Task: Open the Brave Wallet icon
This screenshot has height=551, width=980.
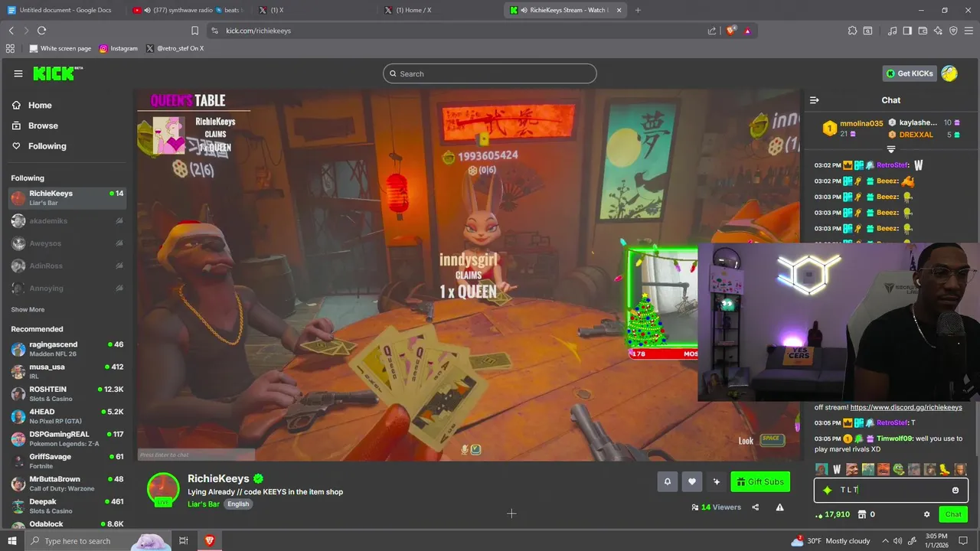Action: click(x=923, y=31)
